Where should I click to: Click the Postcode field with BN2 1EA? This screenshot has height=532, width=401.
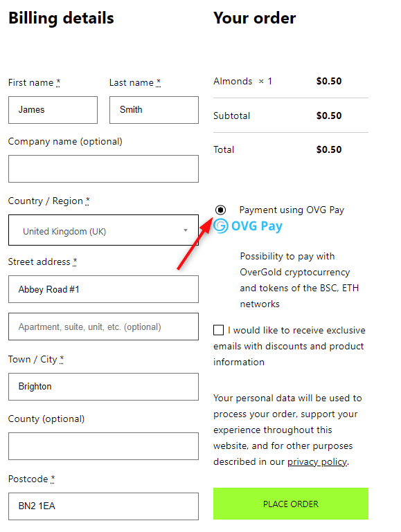tap(104, 506)
